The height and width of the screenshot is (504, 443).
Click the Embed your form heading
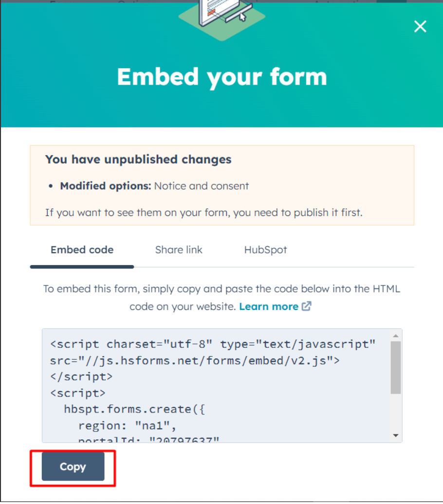(221, 77)
